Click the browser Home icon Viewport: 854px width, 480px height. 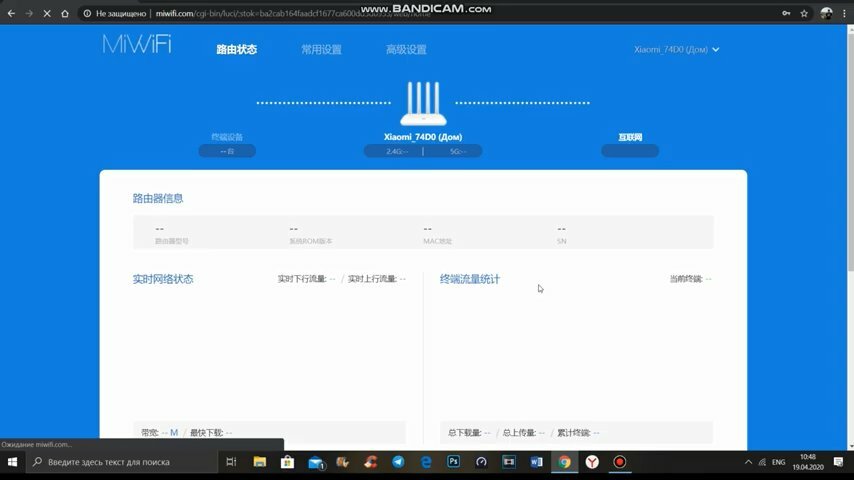pos(65,14)
